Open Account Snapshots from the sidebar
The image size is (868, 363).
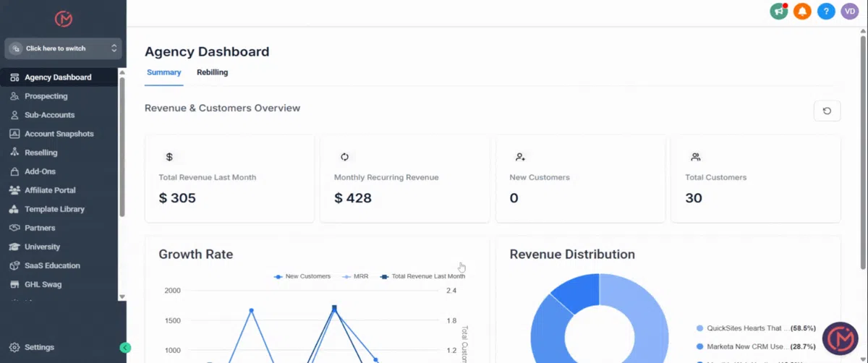(59, 134)
